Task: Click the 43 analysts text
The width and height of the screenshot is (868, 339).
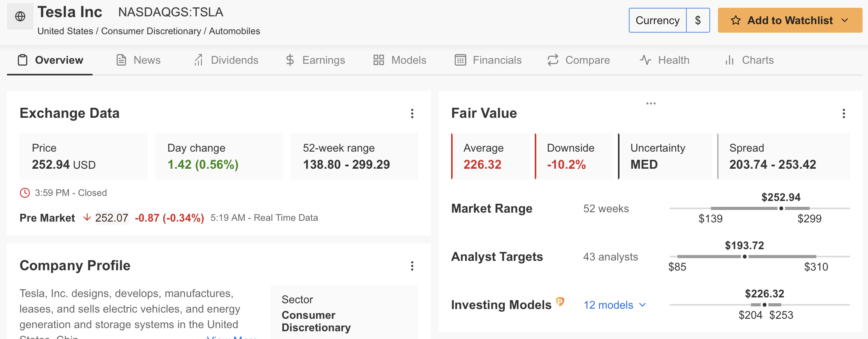Action: click(611, 257)
